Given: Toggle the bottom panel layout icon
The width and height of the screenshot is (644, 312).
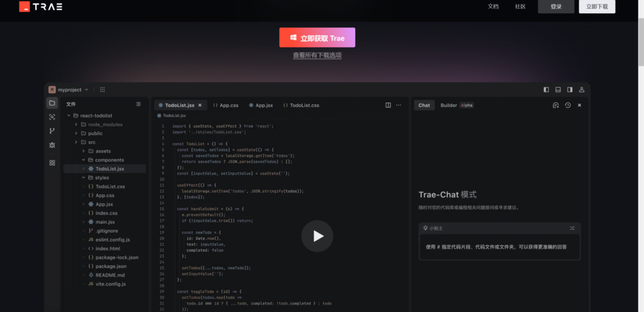Looking at the screenshot, I should [x=558, y=89].
